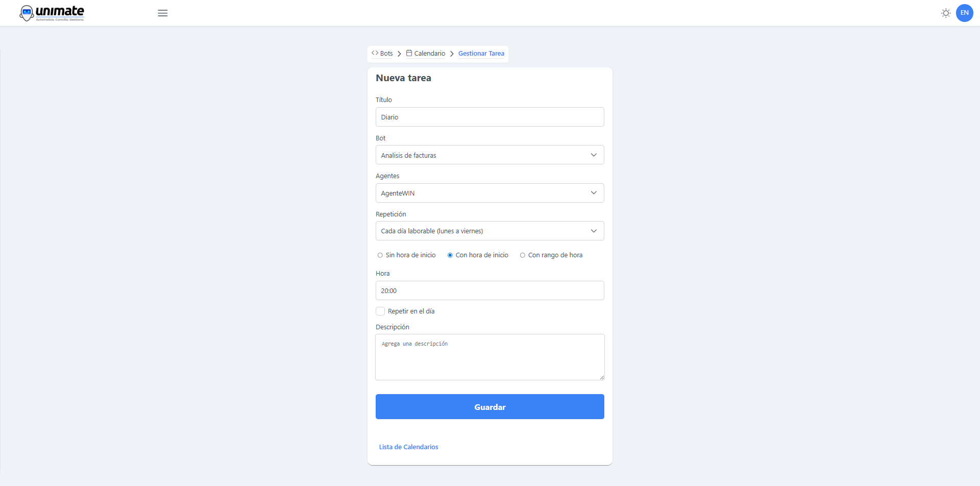Click the Unimate robot logo
The height and width of the screenshot is (486, 980).
click(27, 13)
